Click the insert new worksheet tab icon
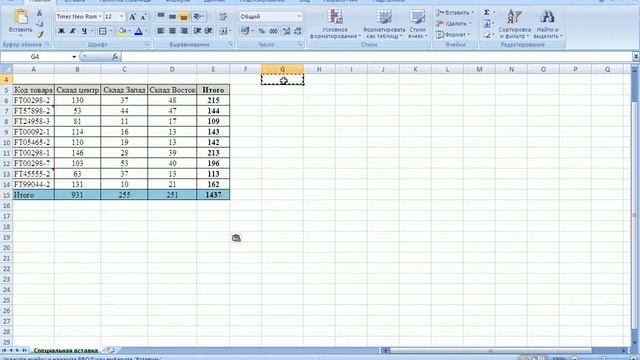The width and height of the screenshot is (640, 360). pyautogui.click(x=109, y=350)
